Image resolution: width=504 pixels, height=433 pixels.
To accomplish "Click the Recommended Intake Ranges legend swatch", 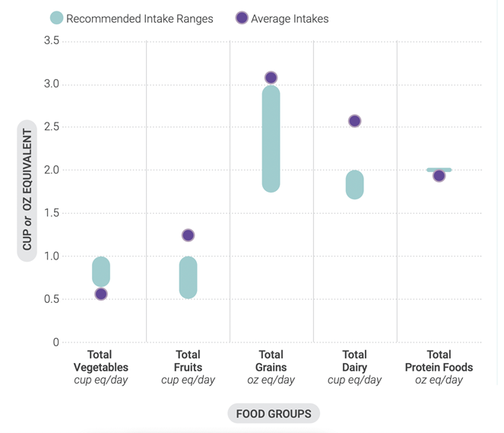I will [56, 18].
